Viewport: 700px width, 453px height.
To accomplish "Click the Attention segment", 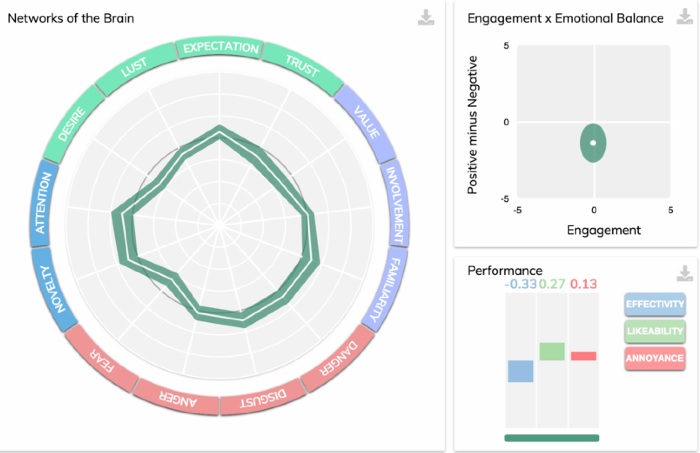I will 43,206.
